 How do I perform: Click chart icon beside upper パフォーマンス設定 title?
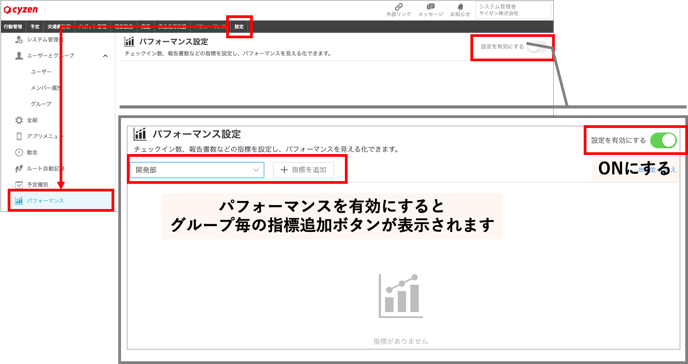129,42
